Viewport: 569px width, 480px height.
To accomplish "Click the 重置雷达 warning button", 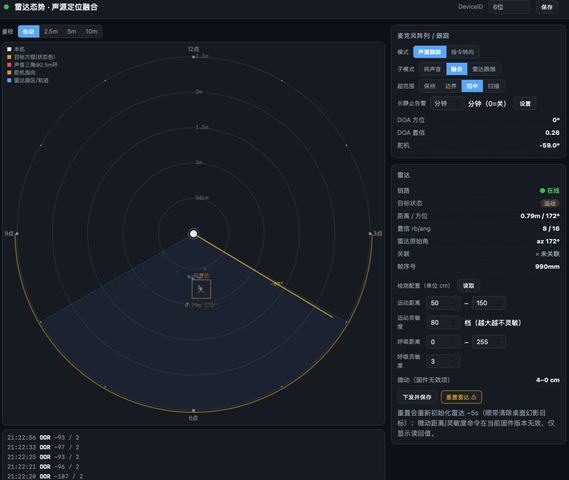I will (461, 397).
